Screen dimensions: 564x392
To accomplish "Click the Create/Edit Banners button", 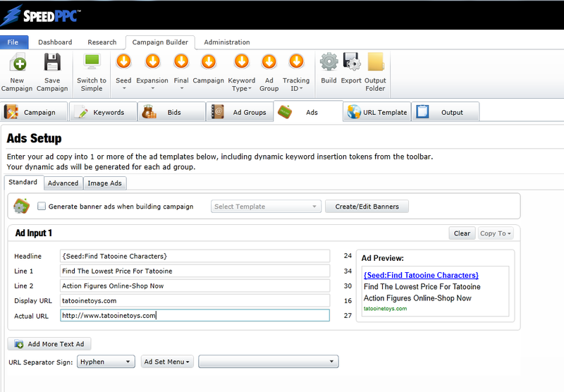I will (x=367, y=207).
